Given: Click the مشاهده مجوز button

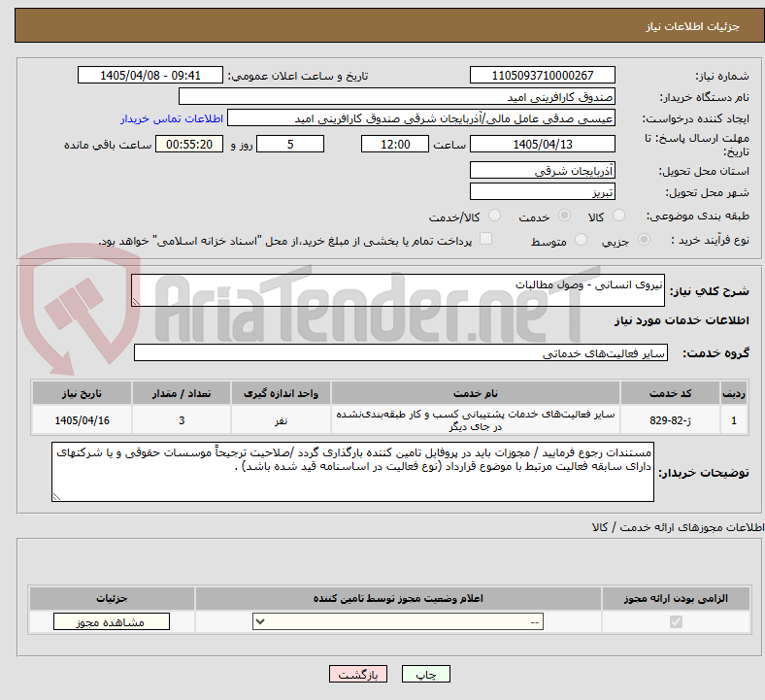Looking at the screenshot, I should [x=112, y=621].
